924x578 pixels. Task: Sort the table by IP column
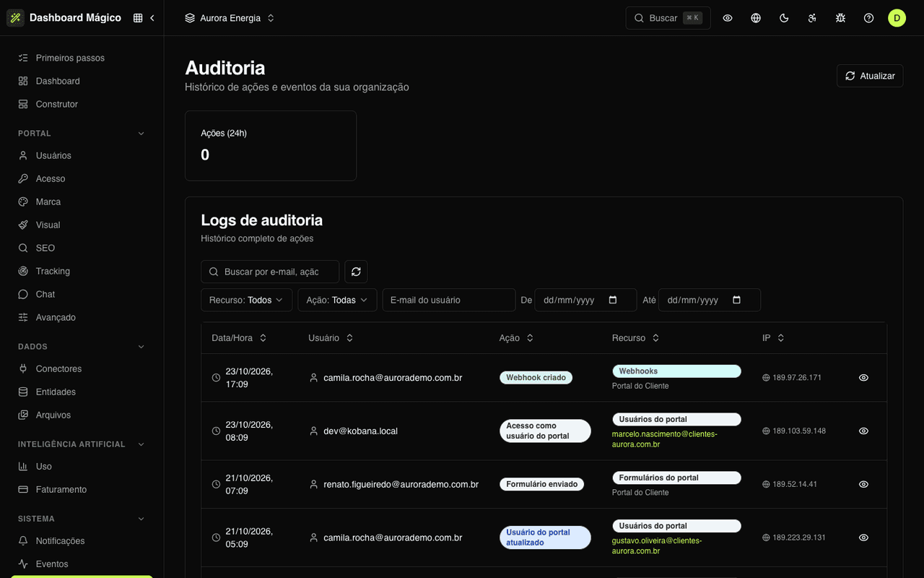click(x=773, y=338)
